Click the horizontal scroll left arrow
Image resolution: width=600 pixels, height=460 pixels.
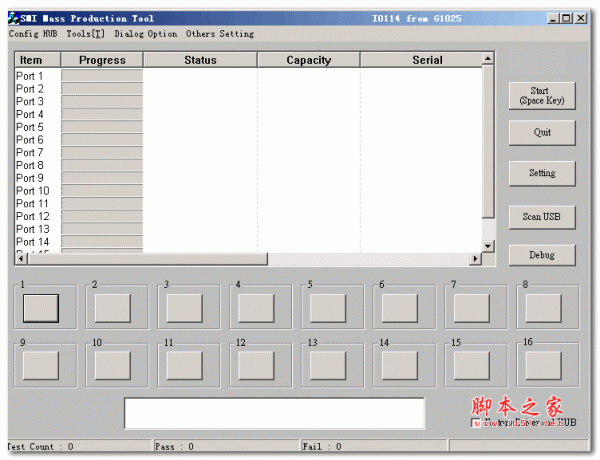(21, 259)
